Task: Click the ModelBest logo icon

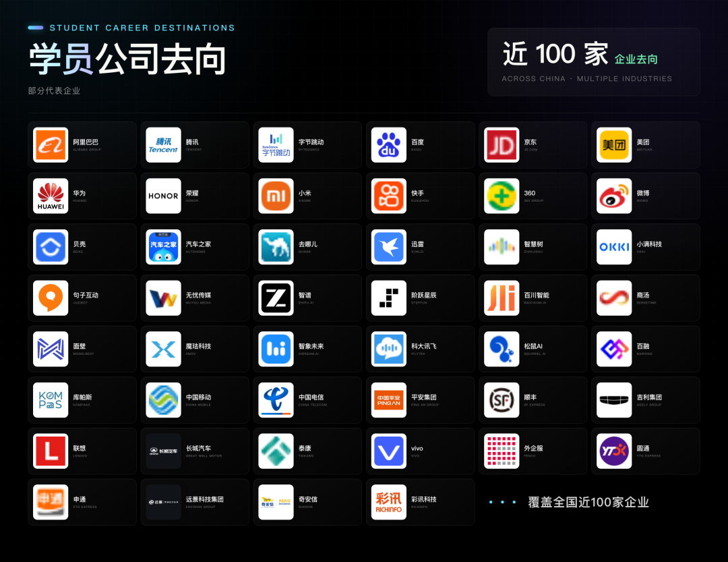Action: tap(51, 349)
